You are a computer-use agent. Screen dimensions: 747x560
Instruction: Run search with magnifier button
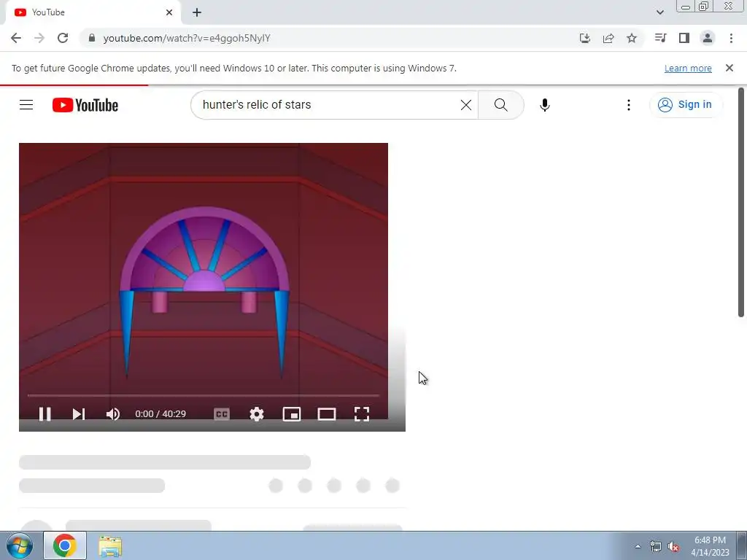pos(500,105)
